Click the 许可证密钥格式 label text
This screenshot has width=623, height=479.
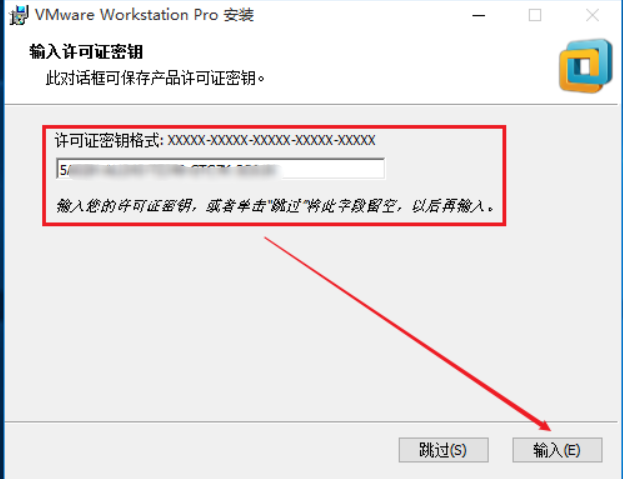click(x=109, y=140)
